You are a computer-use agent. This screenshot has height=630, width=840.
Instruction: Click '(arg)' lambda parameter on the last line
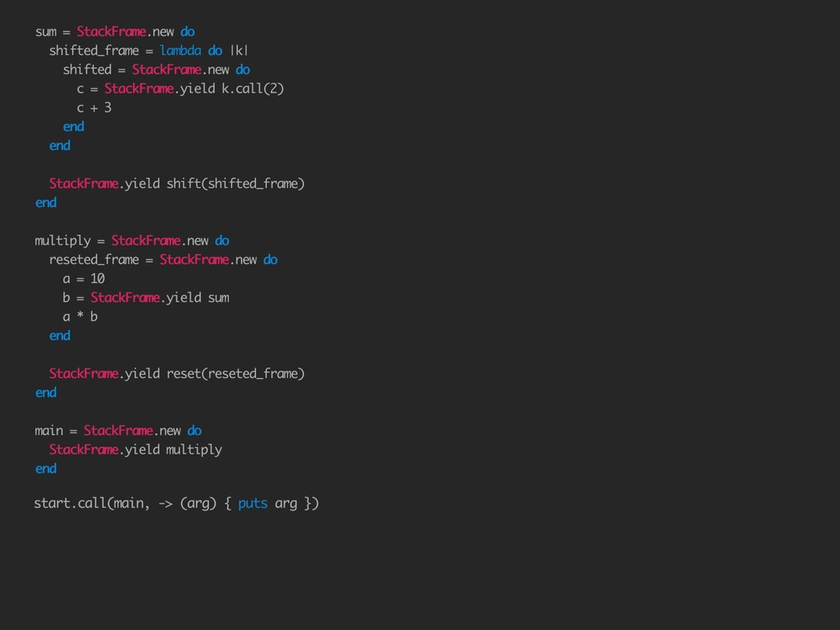click(199, 504)
